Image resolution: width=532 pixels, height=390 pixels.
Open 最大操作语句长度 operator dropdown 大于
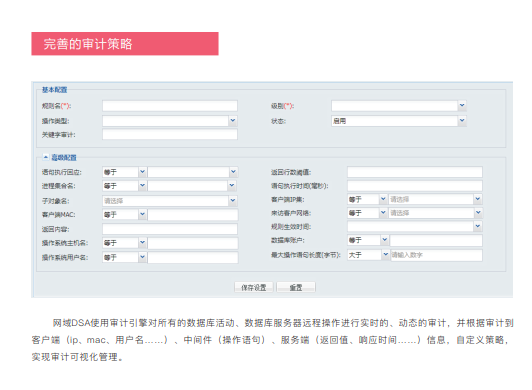[368, 255]
